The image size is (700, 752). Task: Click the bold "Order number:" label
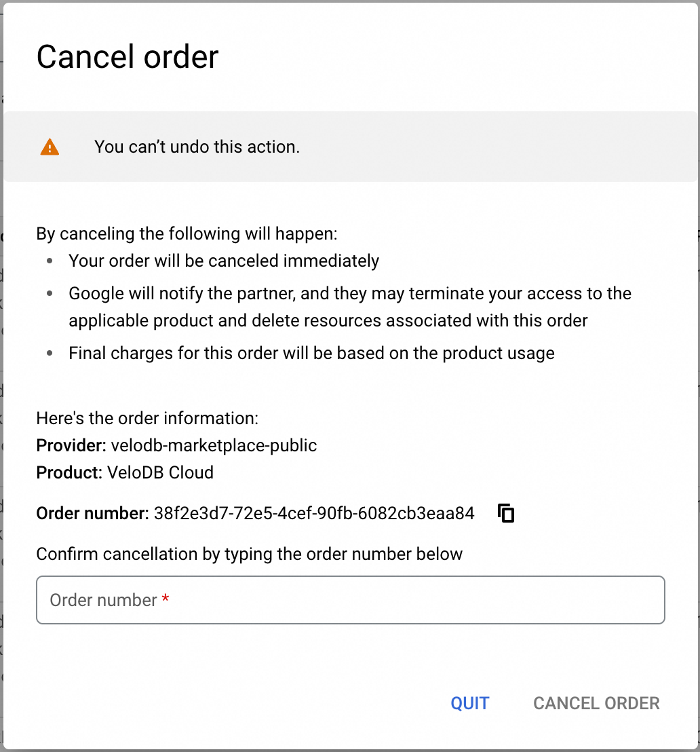92,513
